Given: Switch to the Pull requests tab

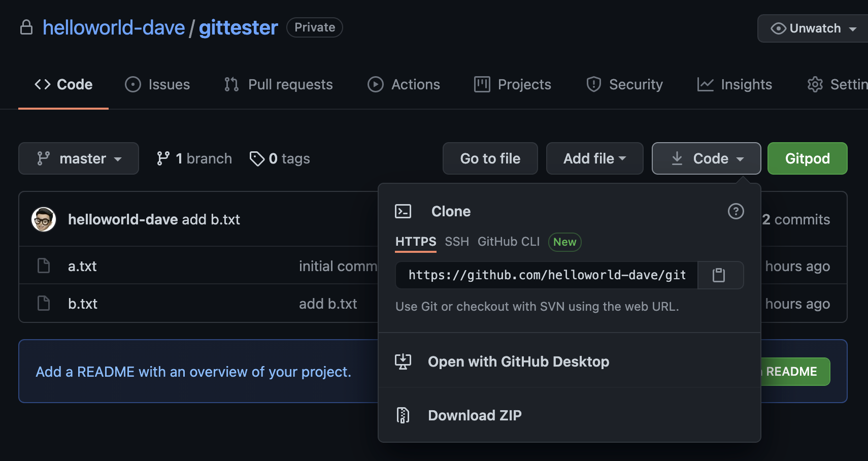Looking at the screenshot, I should [x=278, y=84].
